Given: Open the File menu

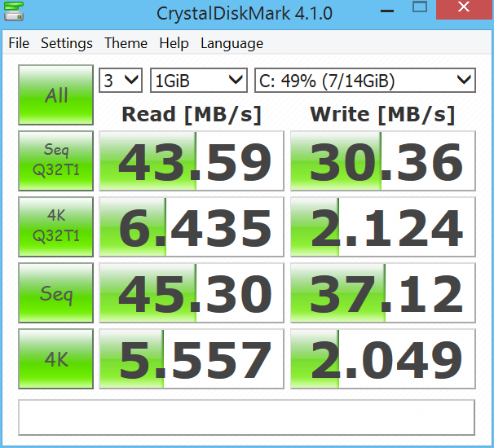Looking at the screenshot, I should 19,43.
